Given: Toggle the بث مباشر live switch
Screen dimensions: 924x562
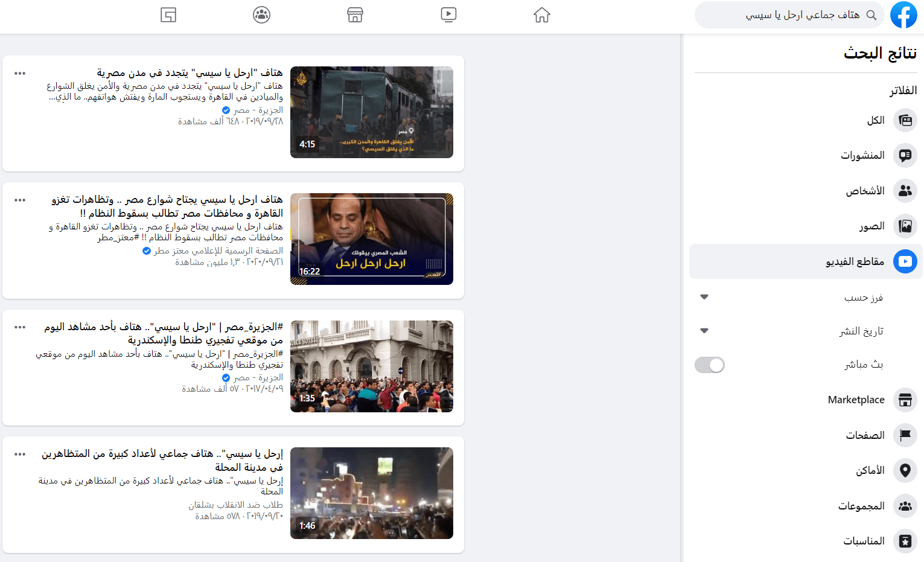Looking at the screenshot, I should (710, 365).
